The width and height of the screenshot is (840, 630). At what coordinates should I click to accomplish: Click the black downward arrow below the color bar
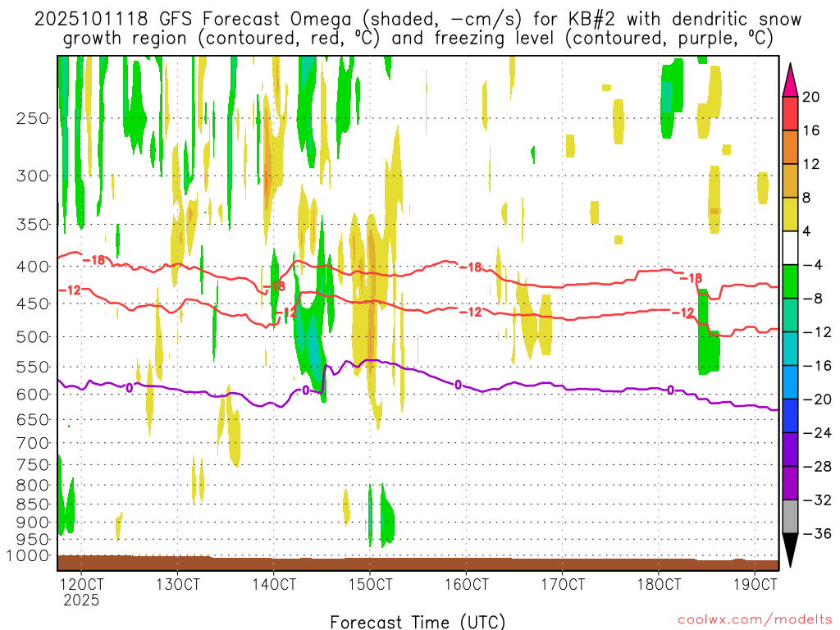(x=790, y=550)
